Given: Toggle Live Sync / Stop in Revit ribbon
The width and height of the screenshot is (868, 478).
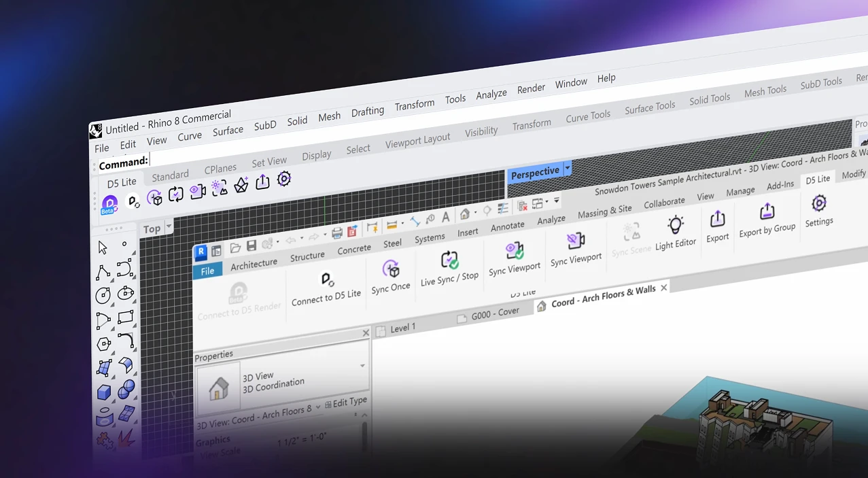Looking at the screenshot, I should click(449, 269).
